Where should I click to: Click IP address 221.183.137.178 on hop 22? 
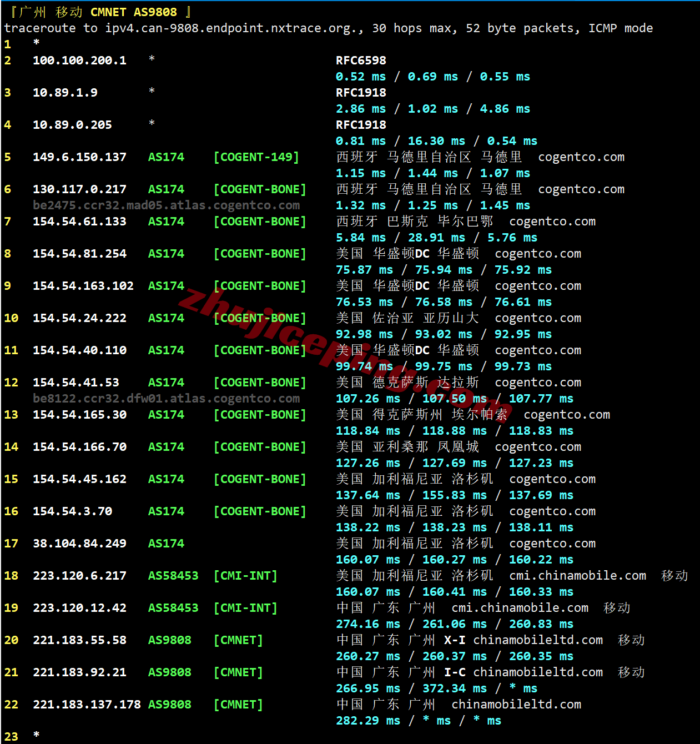(87, 705)
